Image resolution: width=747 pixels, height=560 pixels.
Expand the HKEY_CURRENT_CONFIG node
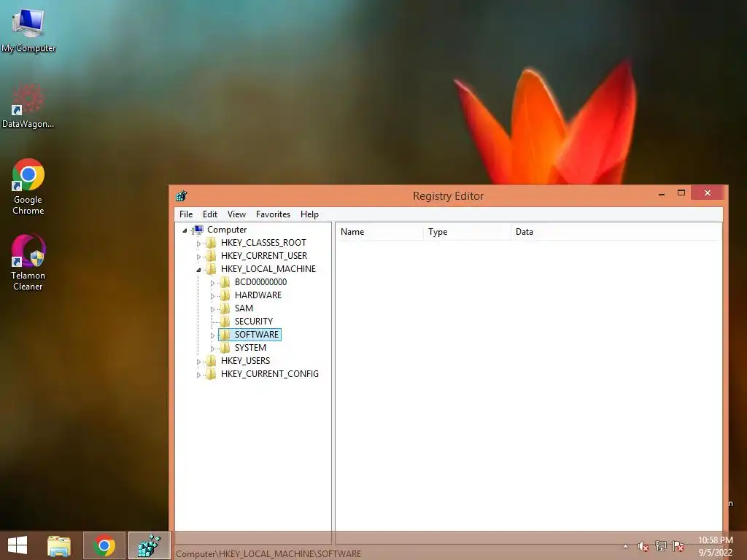pos(198,375)
